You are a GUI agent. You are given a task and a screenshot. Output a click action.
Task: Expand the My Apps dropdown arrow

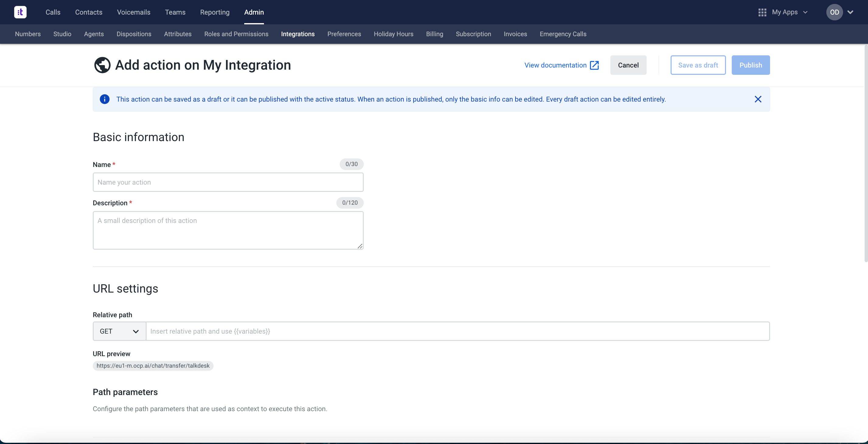point(805,12)
